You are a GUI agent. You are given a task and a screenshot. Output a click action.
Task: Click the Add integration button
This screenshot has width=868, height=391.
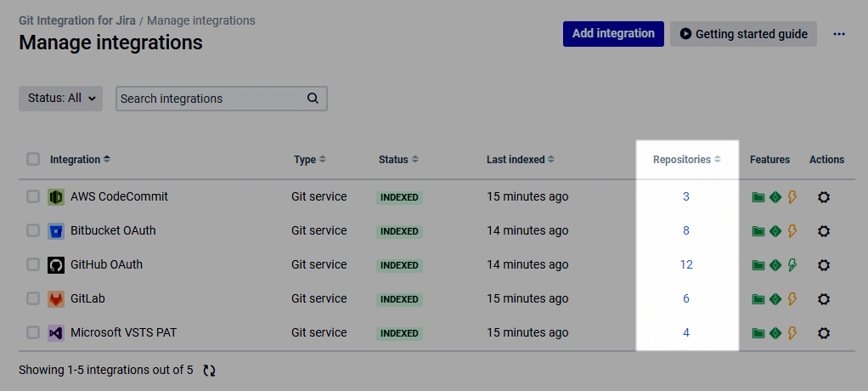(x=613, y=34)
